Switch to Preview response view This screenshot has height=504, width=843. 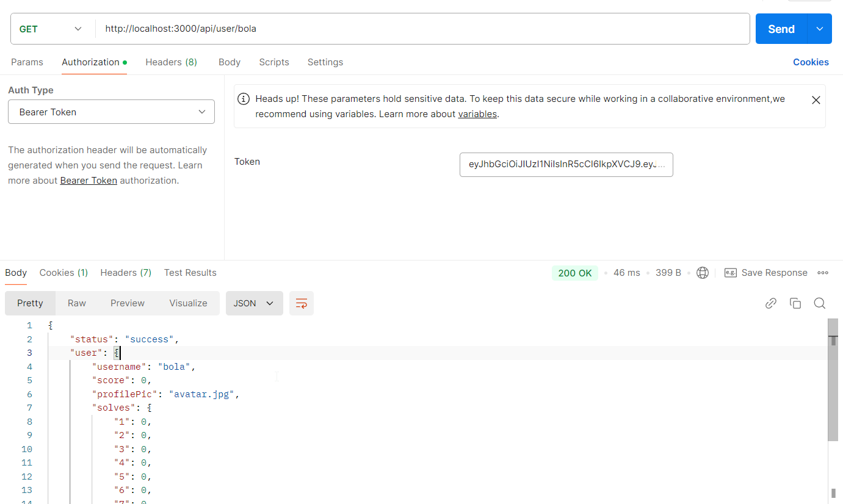(x=128, y=303)
